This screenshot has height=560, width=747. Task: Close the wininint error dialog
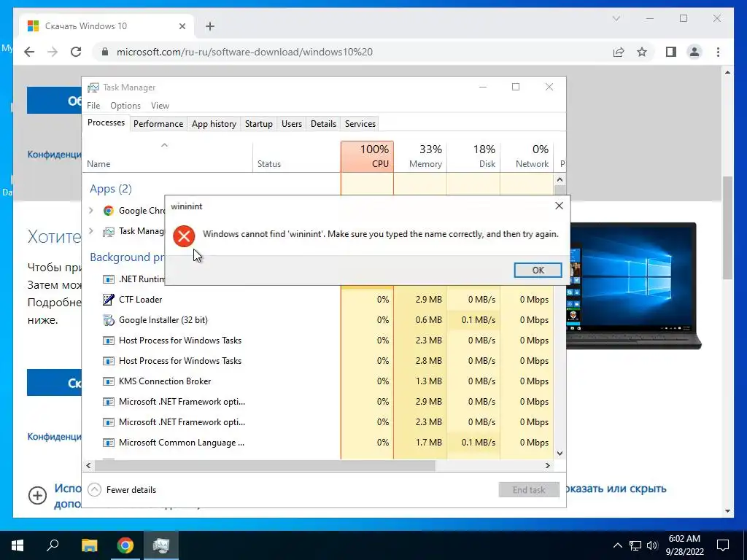tap(559, 206)
